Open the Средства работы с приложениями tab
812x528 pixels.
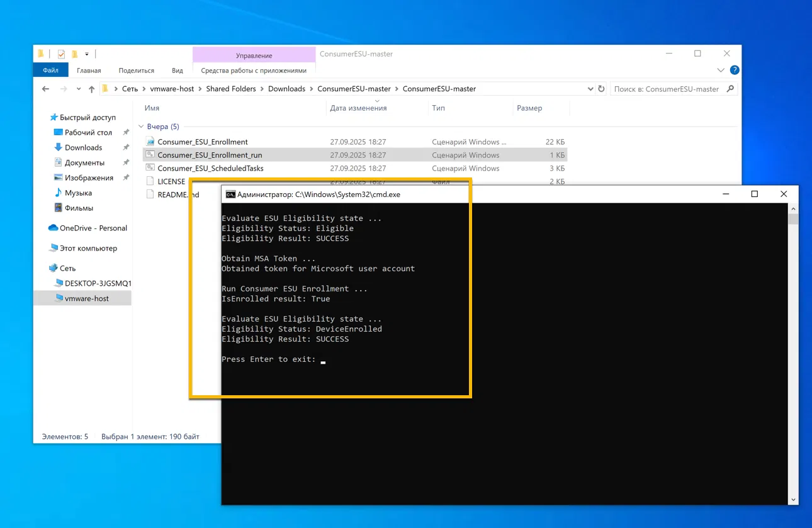(x=254, y=70)
